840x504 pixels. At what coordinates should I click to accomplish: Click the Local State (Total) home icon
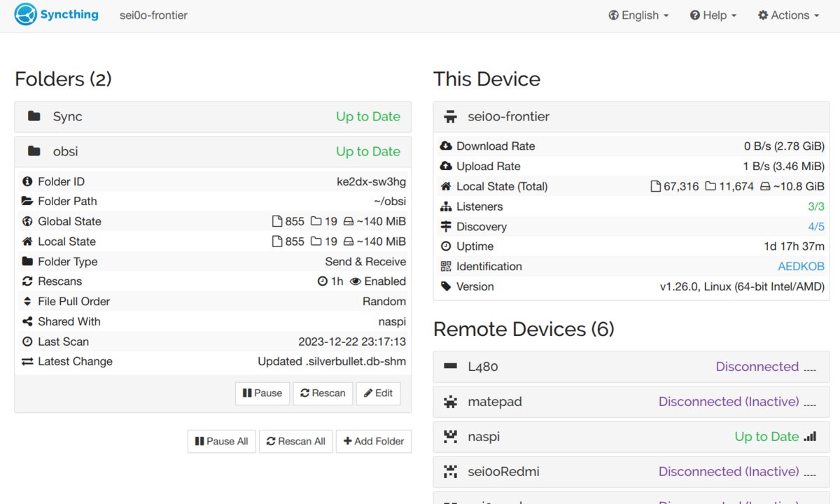click(x=446, y=187)
